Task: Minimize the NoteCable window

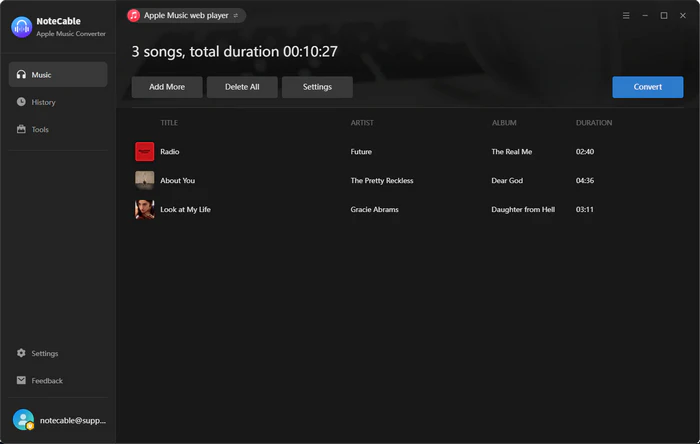Action: click(645, 16)
